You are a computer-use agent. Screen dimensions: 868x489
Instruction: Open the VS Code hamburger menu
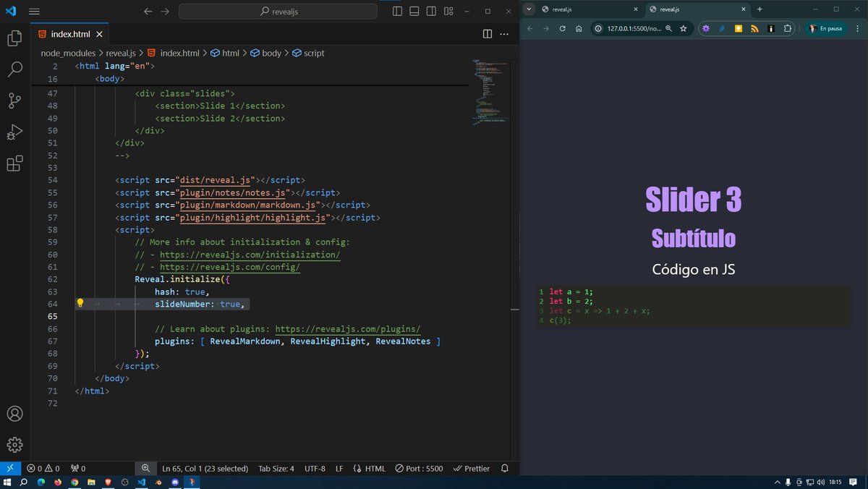[34, 11]
